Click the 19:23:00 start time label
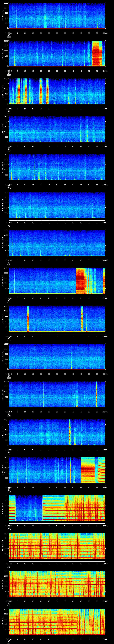Screen dimensions: 114x644 pyautogui.click(x=9, y=71)
